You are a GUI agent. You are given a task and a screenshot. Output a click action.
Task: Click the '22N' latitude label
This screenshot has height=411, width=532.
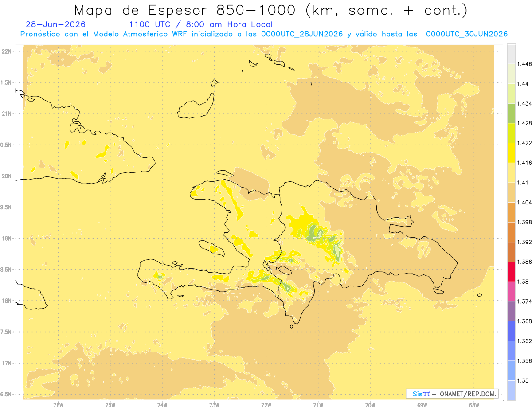click(x=7, y=51)
